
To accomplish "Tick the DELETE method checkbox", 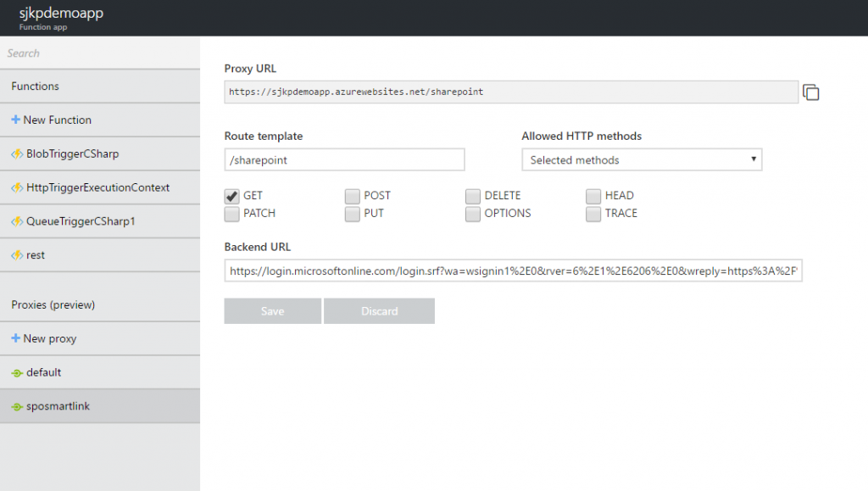I will (472, 196).
